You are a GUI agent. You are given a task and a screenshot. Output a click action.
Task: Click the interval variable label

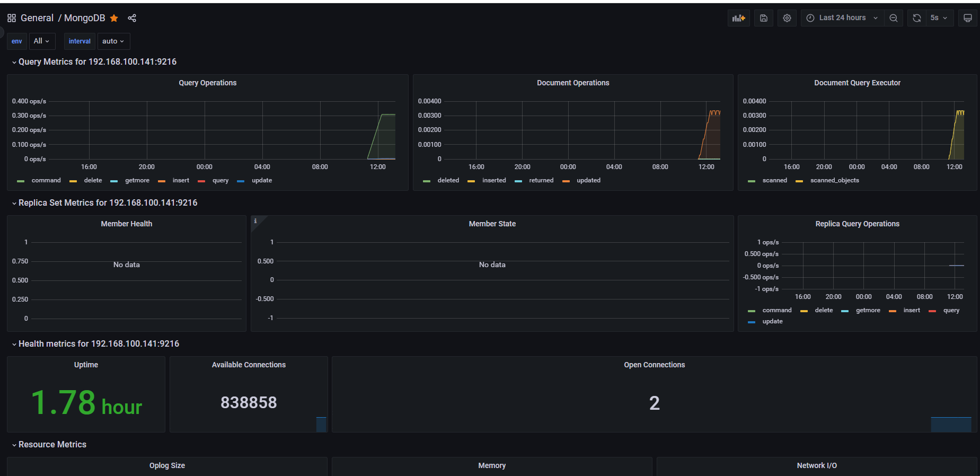[80, 41]
